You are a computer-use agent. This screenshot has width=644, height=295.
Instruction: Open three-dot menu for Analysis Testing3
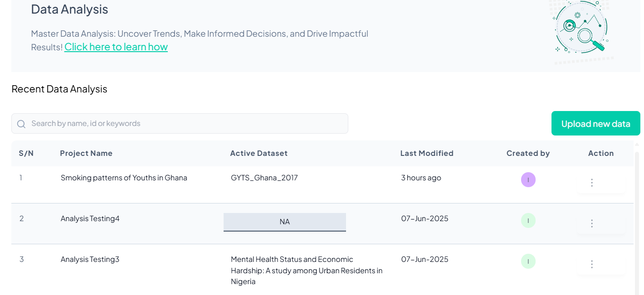coord(592,264)
